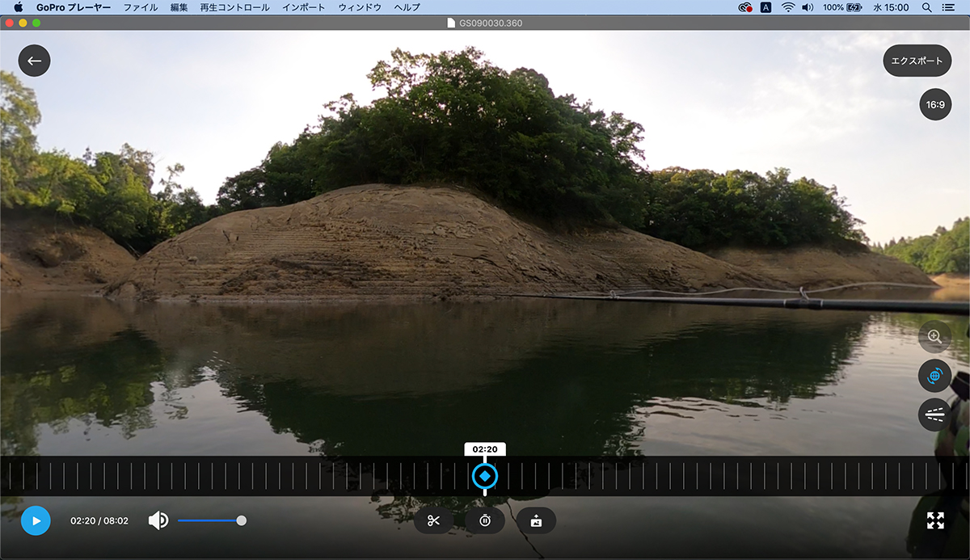Open the インポート menu

[x=303, y=7]
